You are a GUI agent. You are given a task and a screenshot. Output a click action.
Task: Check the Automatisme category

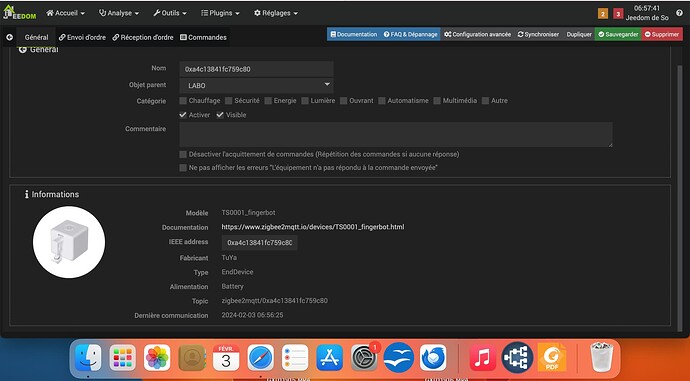(382, 101)
